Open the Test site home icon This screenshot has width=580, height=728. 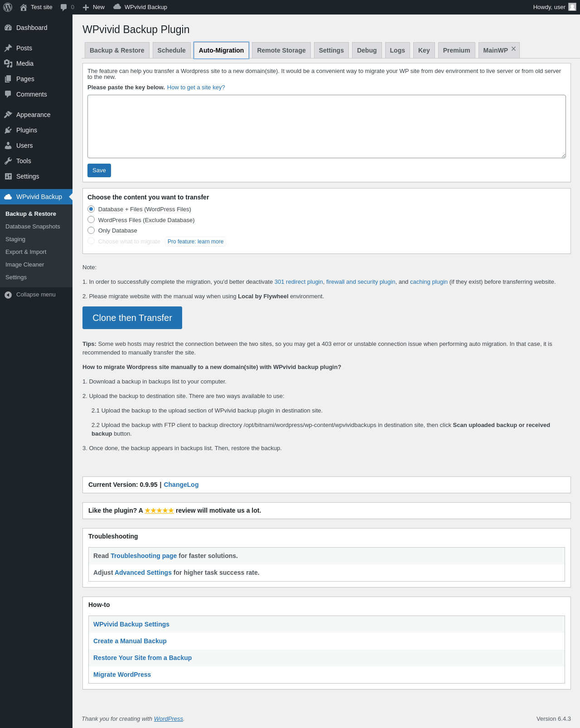tap(24, 7)
